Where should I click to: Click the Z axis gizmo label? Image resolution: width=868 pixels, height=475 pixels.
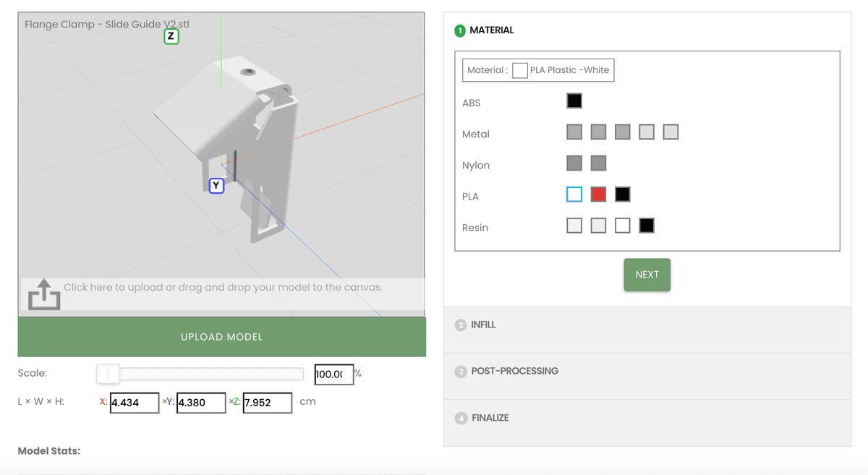tap(171, 35)
